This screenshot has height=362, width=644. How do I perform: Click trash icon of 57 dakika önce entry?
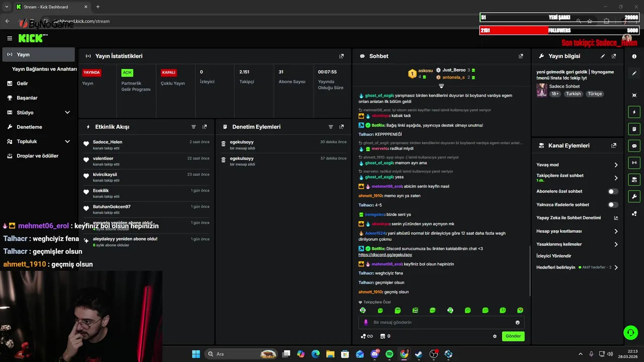(x=223, y=160)
